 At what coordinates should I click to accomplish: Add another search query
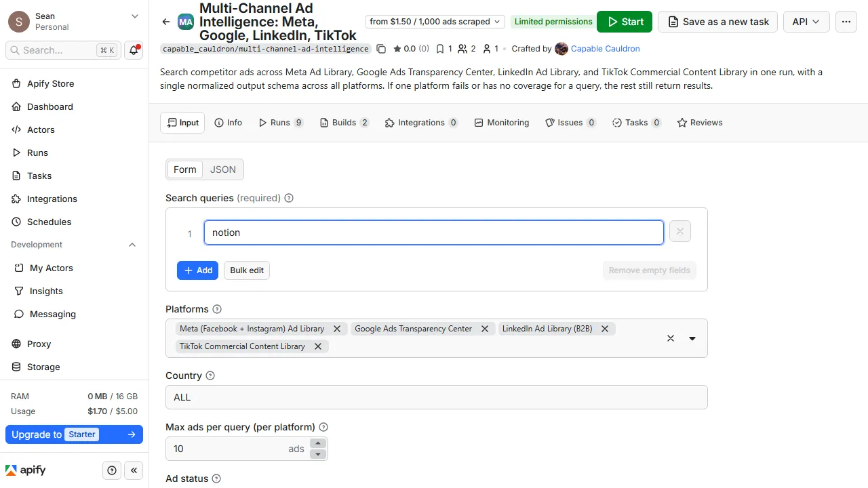[197, 270]
